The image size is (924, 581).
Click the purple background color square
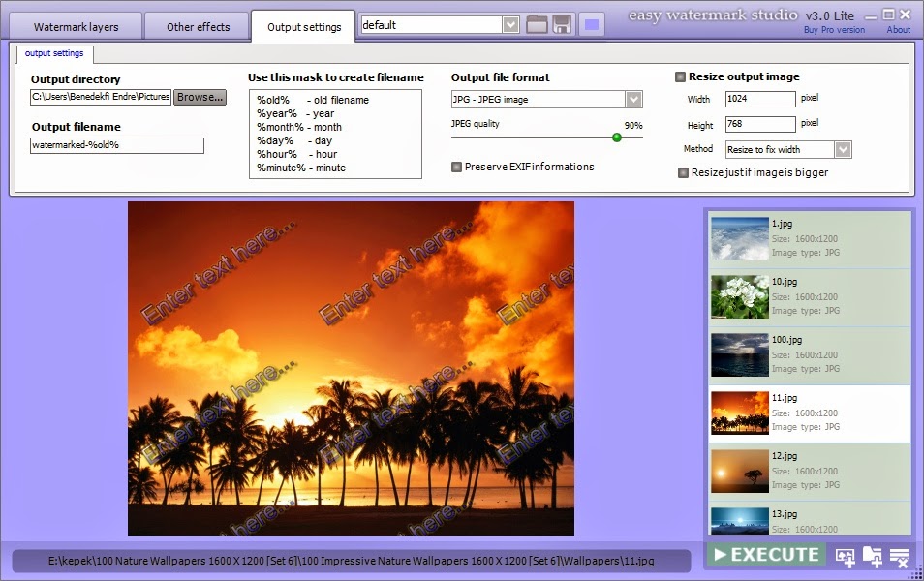pyautogui.click(x=592, y=25)
